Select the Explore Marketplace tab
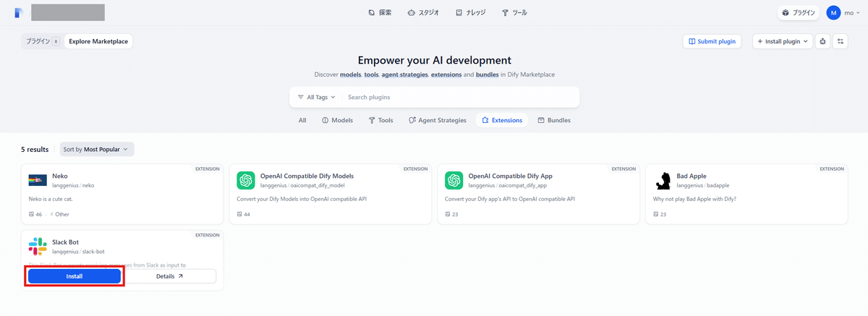The height and width of the screenshot is (316, 868). (x=98, y=41)
